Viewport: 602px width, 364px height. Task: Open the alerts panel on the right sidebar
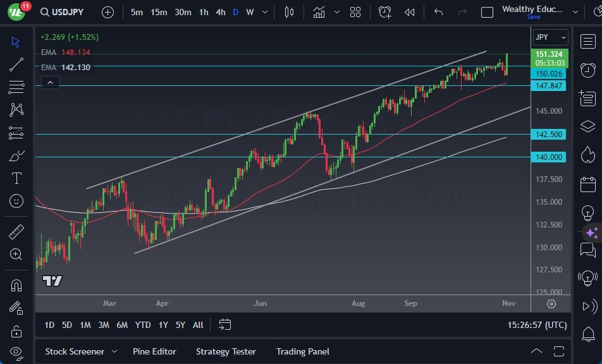(589, 70)
